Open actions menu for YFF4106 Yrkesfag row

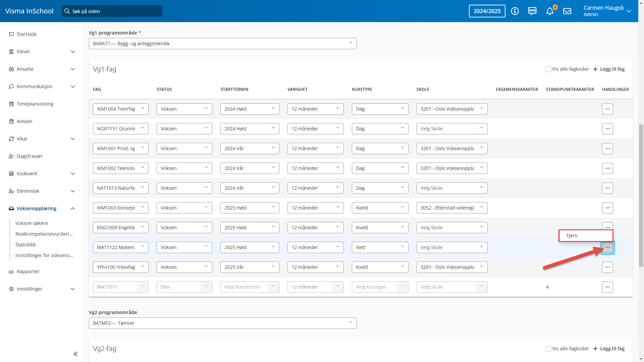pyautogui.click(x=607, y=267)
